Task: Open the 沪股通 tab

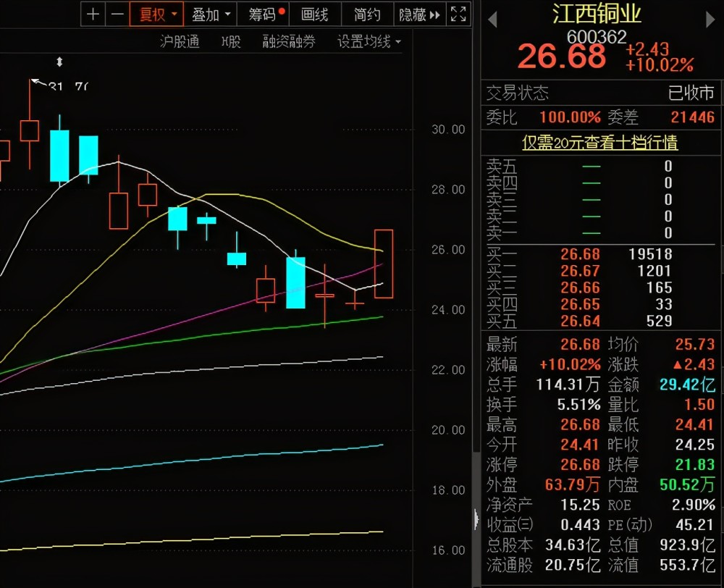Action: 180,41
